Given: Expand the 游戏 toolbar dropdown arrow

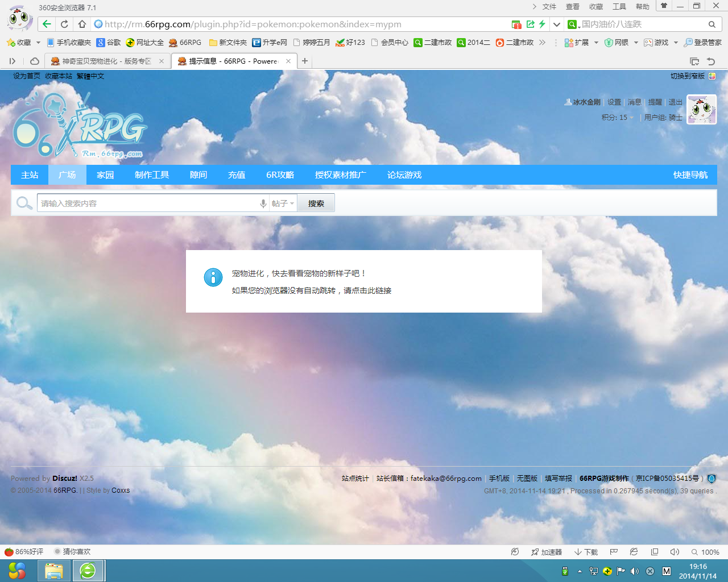Looking at the screenshot, I should pyautogui.click(x=676, y=43).
